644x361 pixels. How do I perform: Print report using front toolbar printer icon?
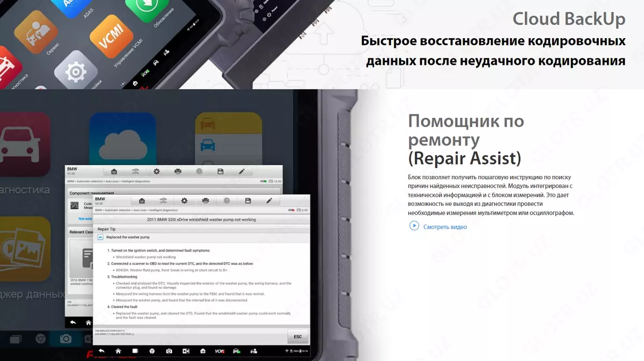[205, 201]
